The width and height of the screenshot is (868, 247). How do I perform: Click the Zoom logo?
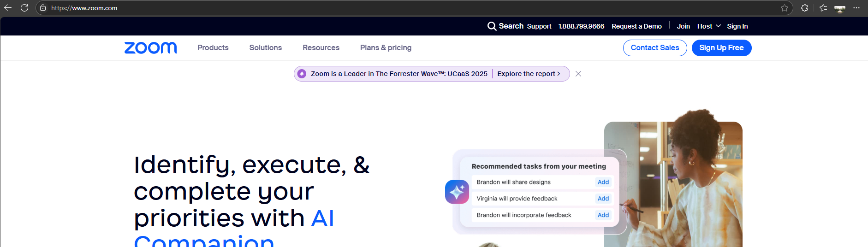151,48
